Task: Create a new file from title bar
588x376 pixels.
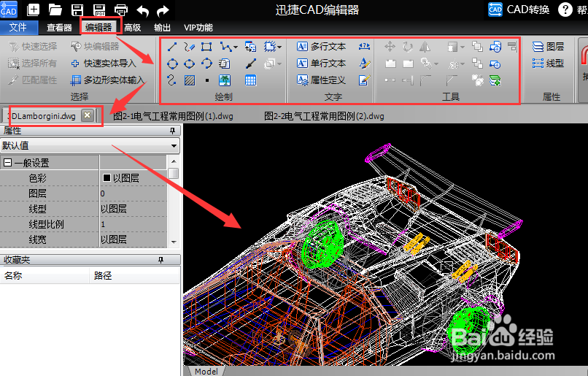Action: (x=33, y=9)
